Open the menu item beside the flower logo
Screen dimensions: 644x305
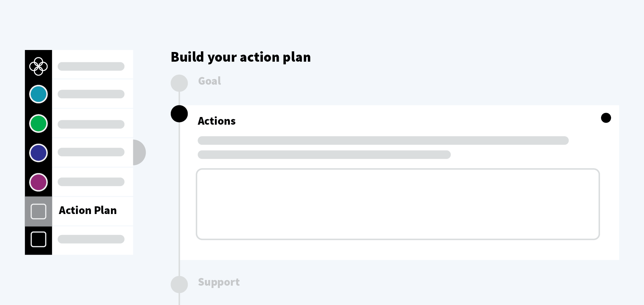click(93, 65)
